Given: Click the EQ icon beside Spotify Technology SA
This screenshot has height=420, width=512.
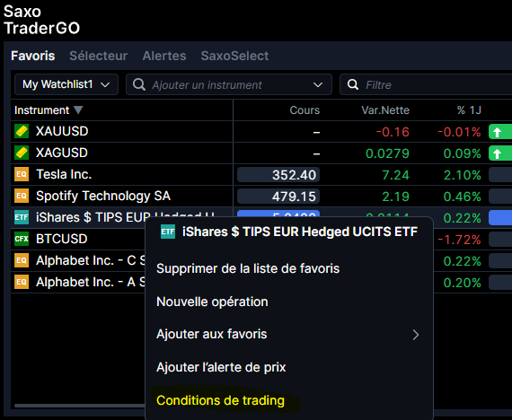Looking at the screenshot, I should click(x=22, y=196).
